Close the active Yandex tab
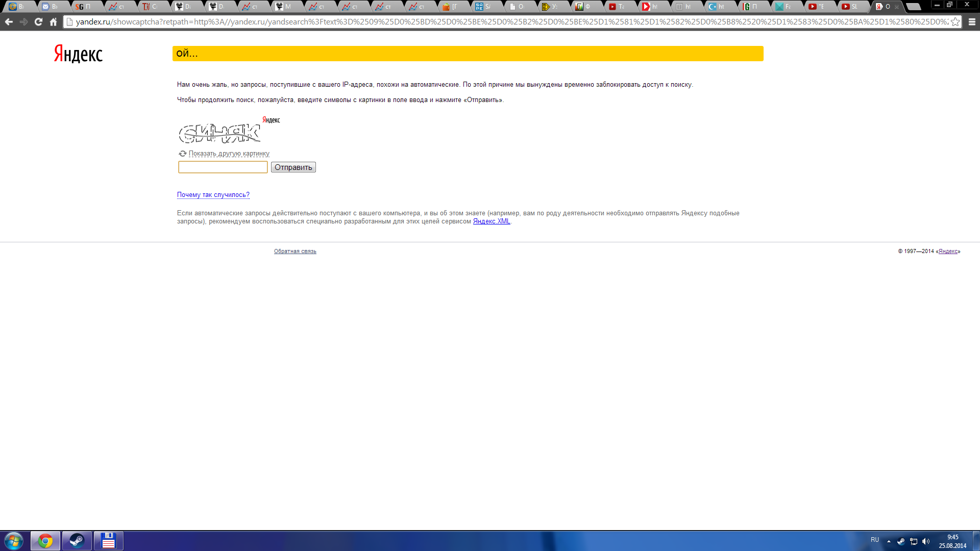The image size is (980, 551). point(897,7)
